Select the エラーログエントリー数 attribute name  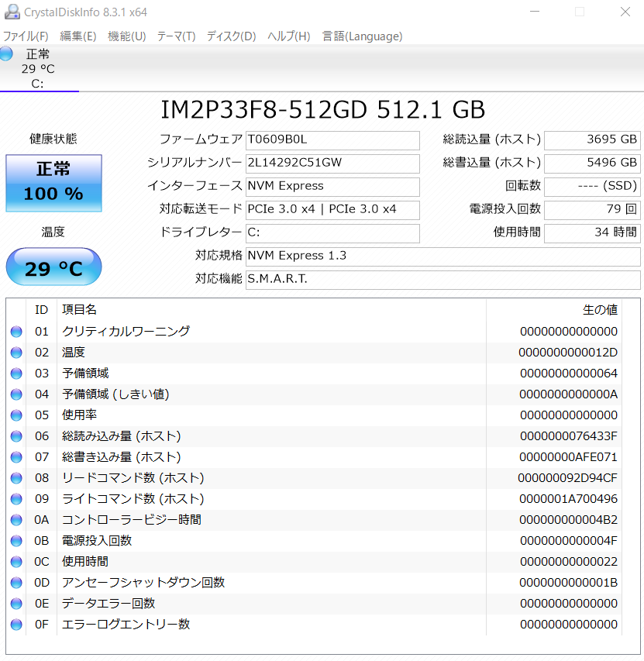click(126, 625)
